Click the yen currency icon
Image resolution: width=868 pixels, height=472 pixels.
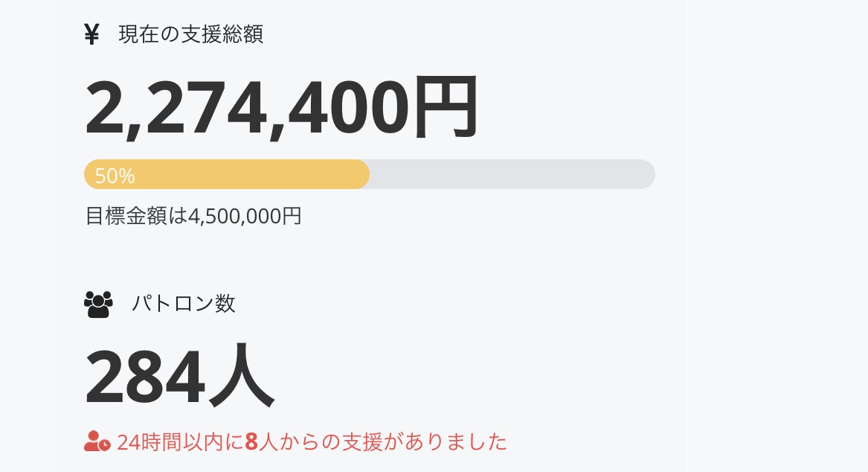pos(91,34)
